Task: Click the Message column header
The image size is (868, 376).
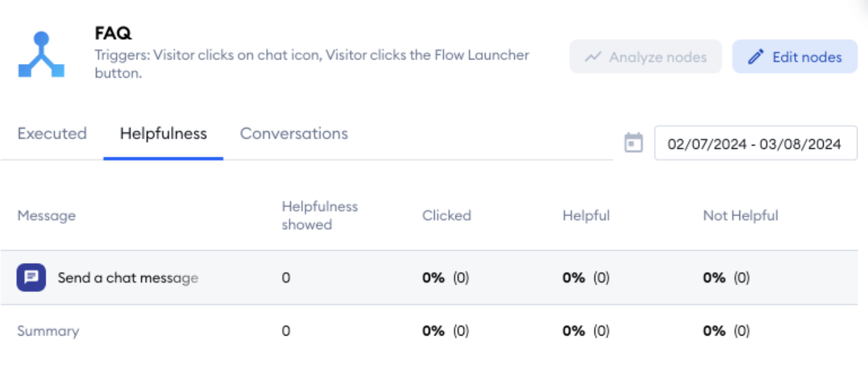Action: click(x=46, y=215)
